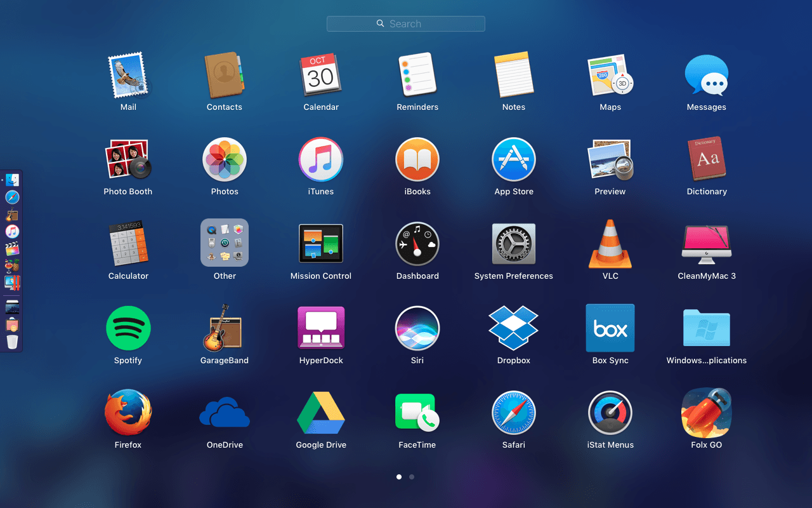Open the Notes app
This screenshot has width=812, height=508.
[514, 76]
